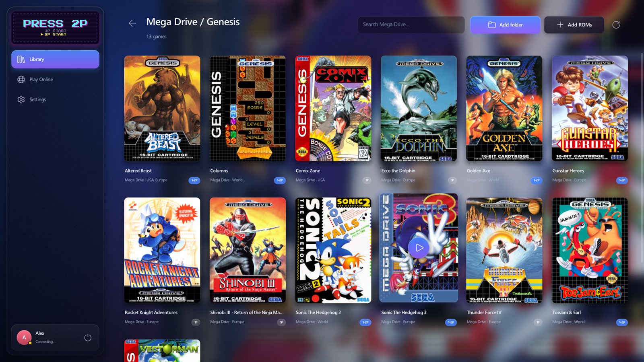Select the Altered Beast cover

pyautogui.click(x=162, y=109)
